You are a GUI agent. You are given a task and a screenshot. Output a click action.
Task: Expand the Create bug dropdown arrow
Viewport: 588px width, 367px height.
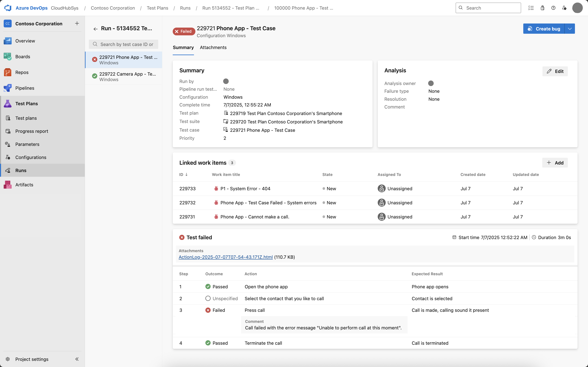click(570, 29)
